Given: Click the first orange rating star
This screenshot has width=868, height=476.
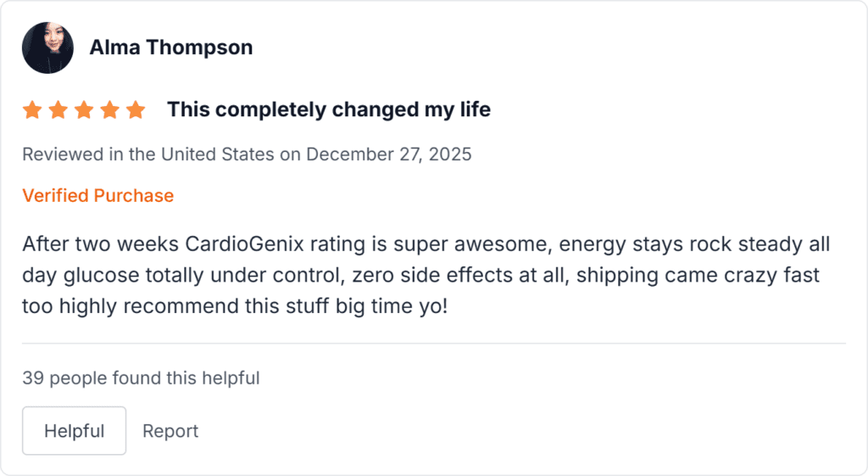Looking at the screenshot, I should pyautogui.click(x=32, y=109).
